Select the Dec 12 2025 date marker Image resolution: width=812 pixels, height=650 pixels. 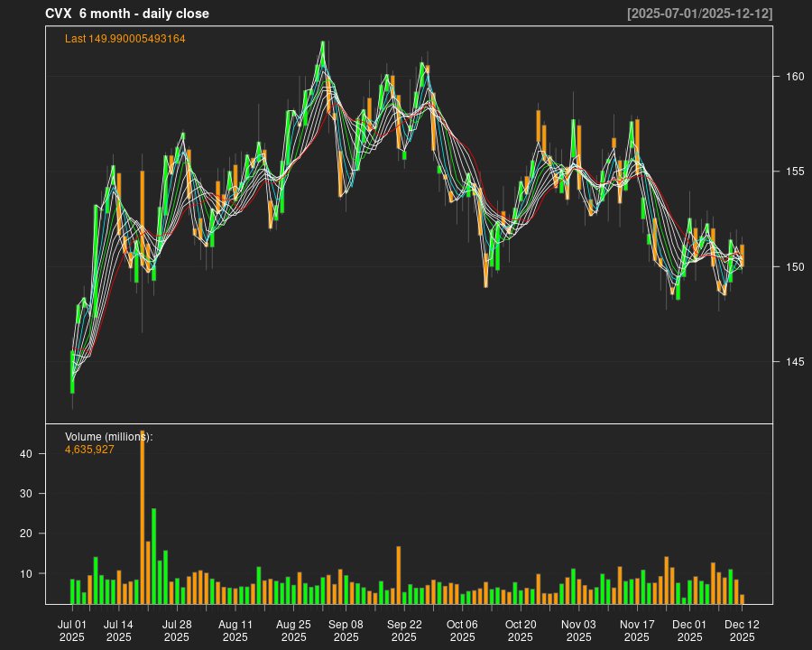(742, 630)
